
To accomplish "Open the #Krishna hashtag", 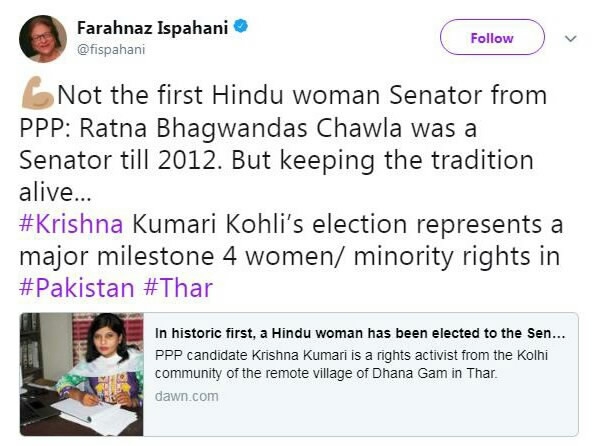I will (69, 225).
